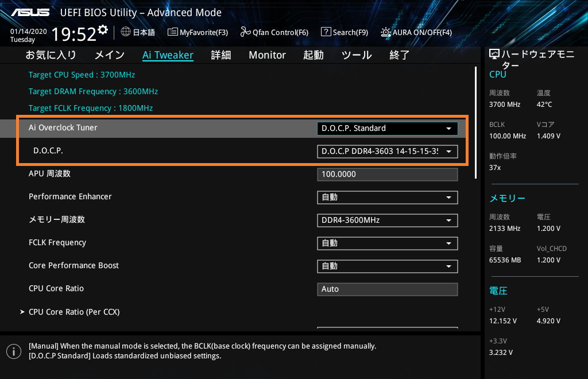The image size is (588, 379).
Task: Select the Ai Tweaker tab
Action: (168, 55)
